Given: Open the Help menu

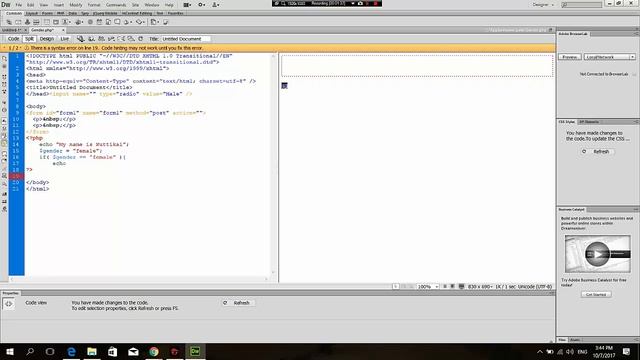Looking at the screenshot, I should pyautogui.click(x=169, y=5).
